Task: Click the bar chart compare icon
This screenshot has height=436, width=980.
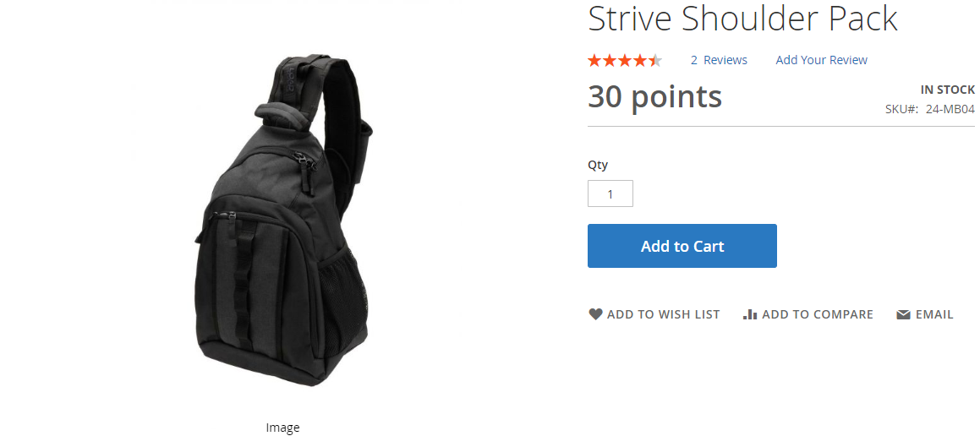Action: point(750,314)
